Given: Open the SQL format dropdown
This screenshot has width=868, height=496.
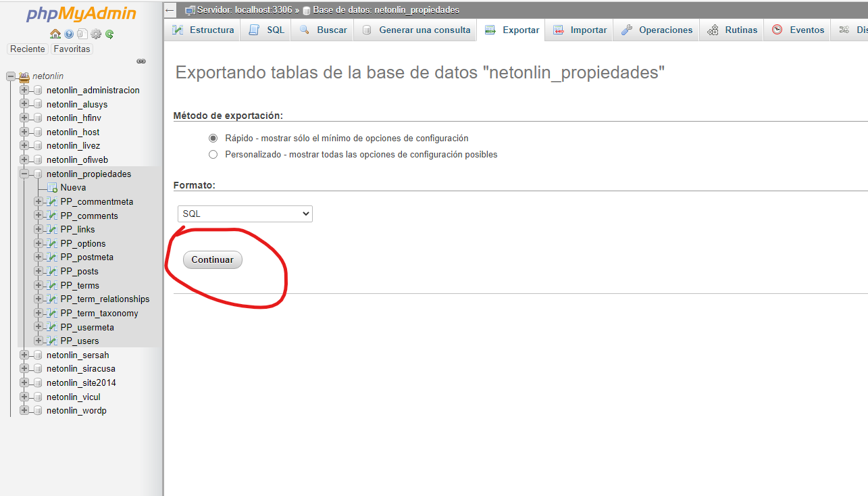Looking at the screenshot, I should [245, 214].
